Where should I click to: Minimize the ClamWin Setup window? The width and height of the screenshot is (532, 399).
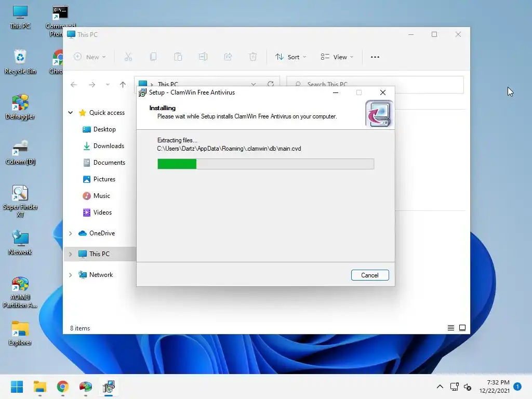click(336, 92)
